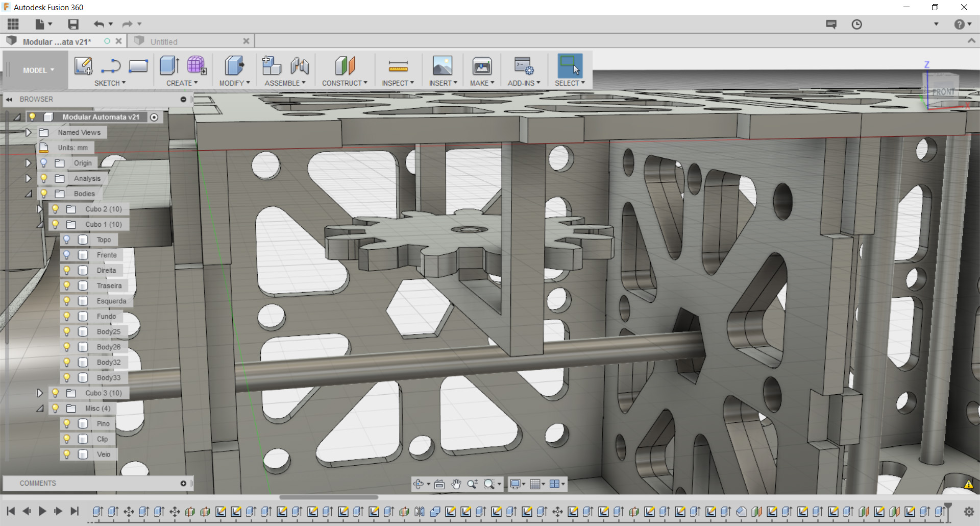Open the Display Settings monitor icon
This screenshot has height=526, width=980.
(x=516, y=484)
